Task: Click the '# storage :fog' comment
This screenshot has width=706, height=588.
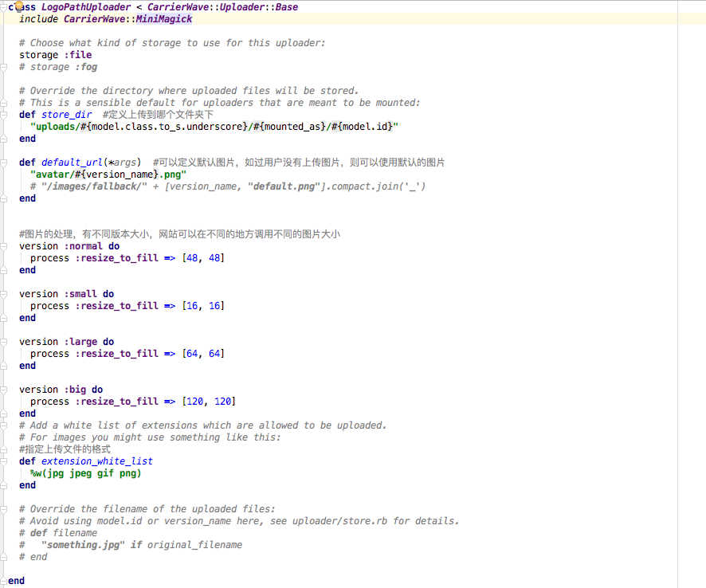Action: (x=58, y=67)
